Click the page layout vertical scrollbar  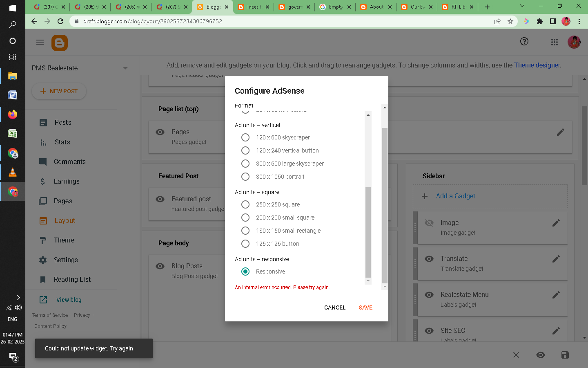(584, 145)
